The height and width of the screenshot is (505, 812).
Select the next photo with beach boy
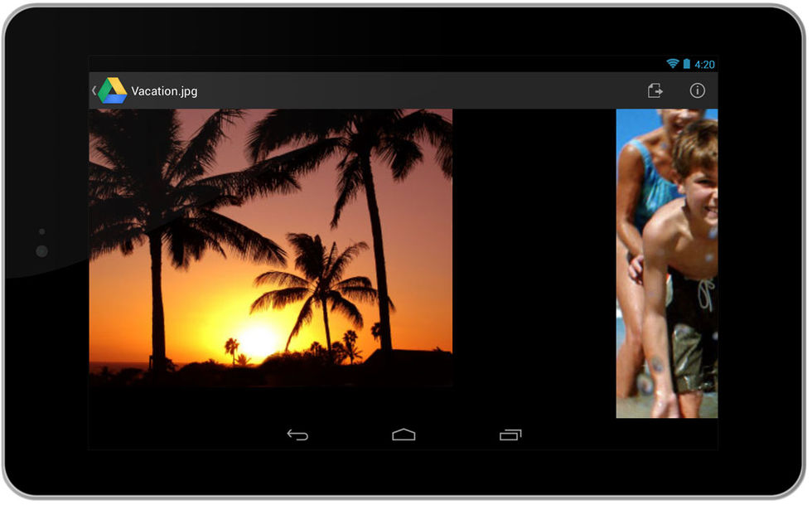(666, 264)
